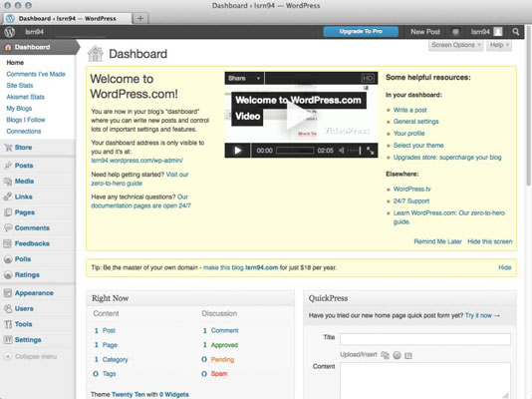Open the video Share dropdown

pos(244,79)
